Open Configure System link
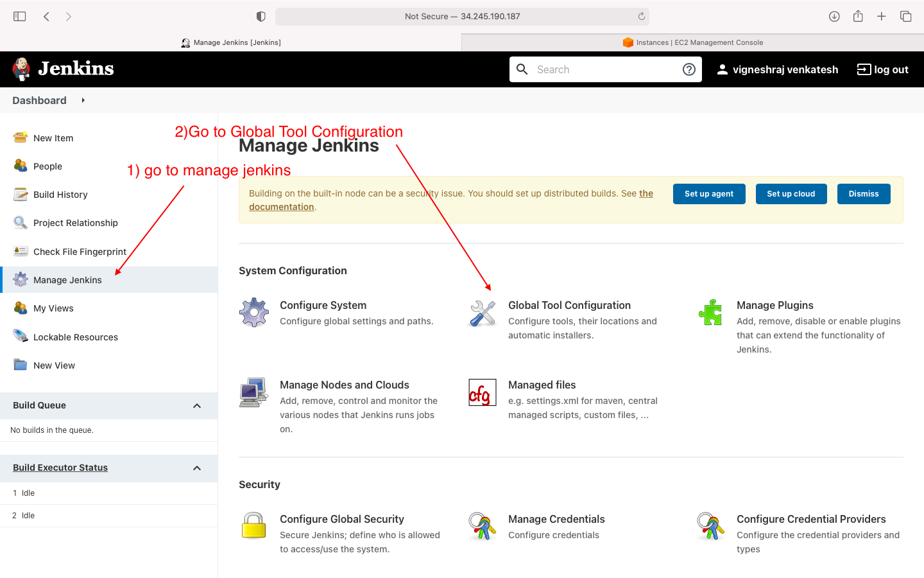This screenshot has height=578, width=924. [x=323, y=305]
